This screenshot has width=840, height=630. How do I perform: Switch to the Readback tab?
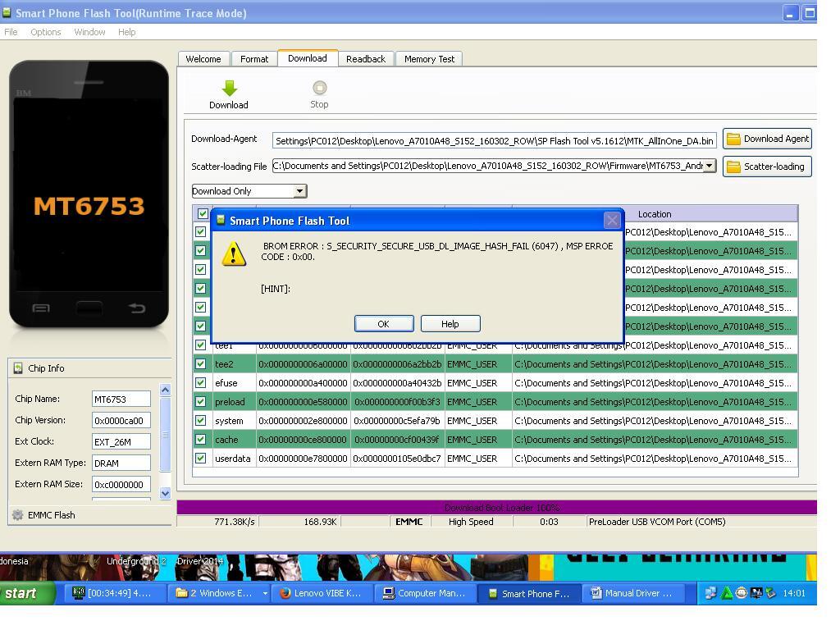pos(365,58)
